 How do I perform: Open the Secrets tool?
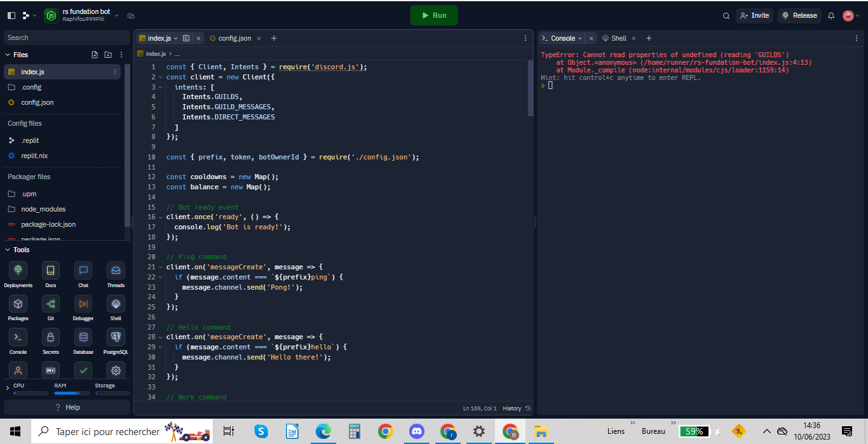[50, 337]
